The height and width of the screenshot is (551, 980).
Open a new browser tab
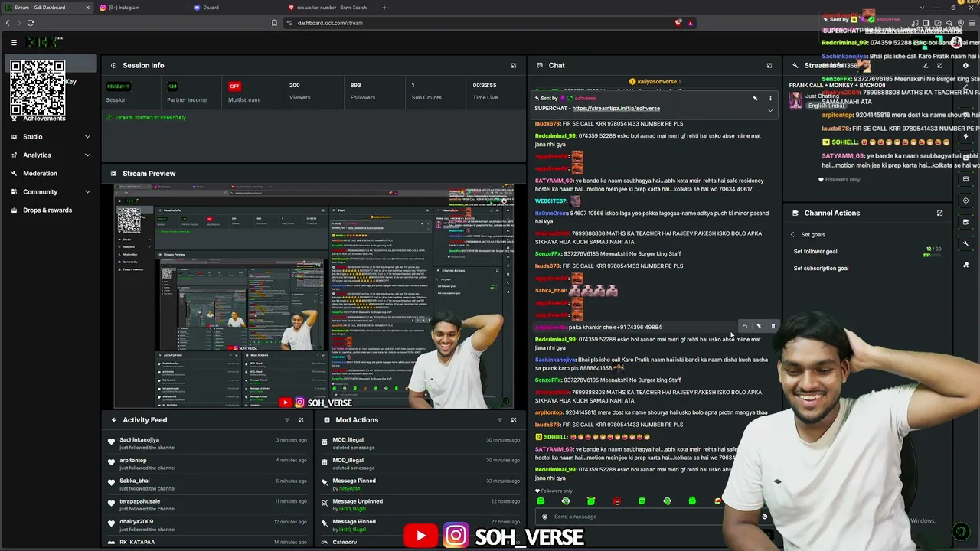coord(384,8)
